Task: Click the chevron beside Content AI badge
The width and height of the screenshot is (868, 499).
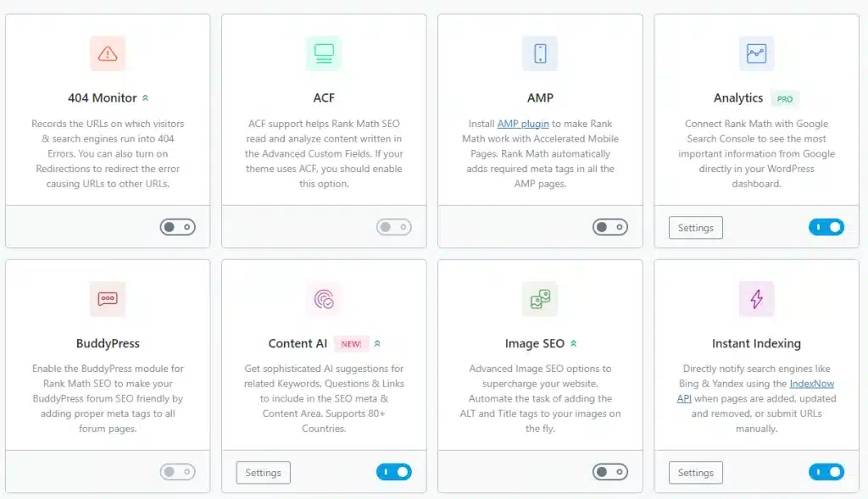Action: pos(377,344)
